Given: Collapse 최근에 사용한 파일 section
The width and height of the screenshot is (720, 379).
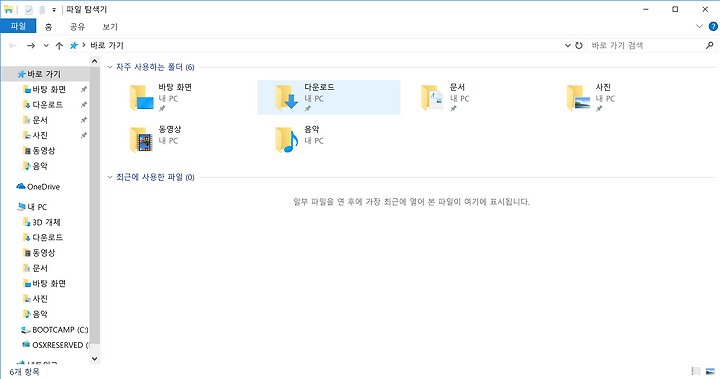Looking at the screenshot, I should pos(110,177).
